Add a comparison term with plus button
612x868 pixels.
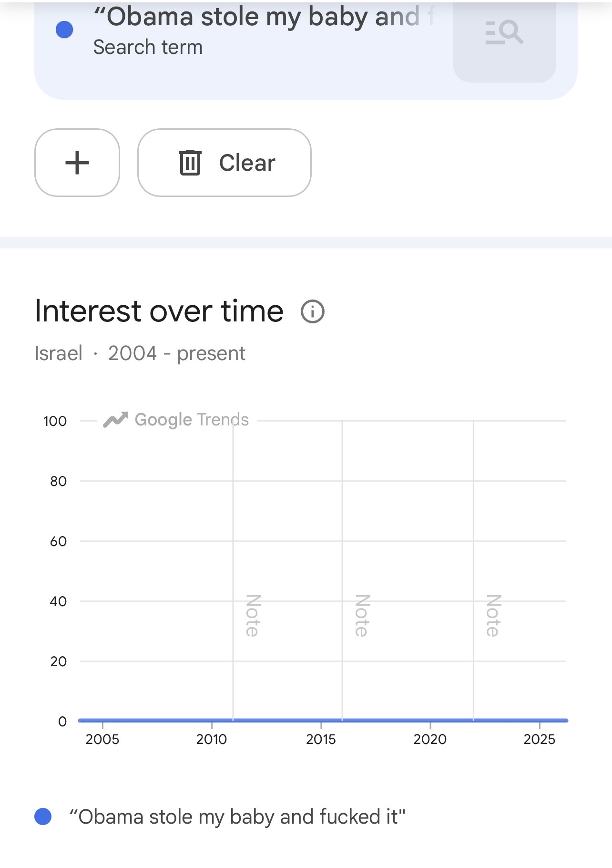(x=77, y=163)
